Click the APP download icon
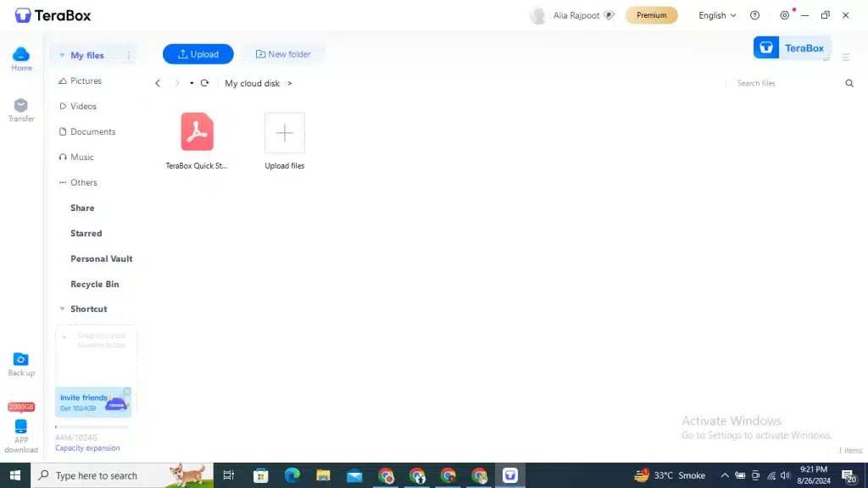This screenshot has width=868, height=488. point(20,430)
